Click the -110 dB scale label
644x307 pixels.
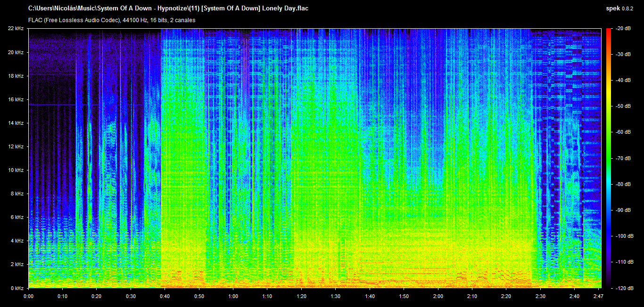[x=624, y=262]
